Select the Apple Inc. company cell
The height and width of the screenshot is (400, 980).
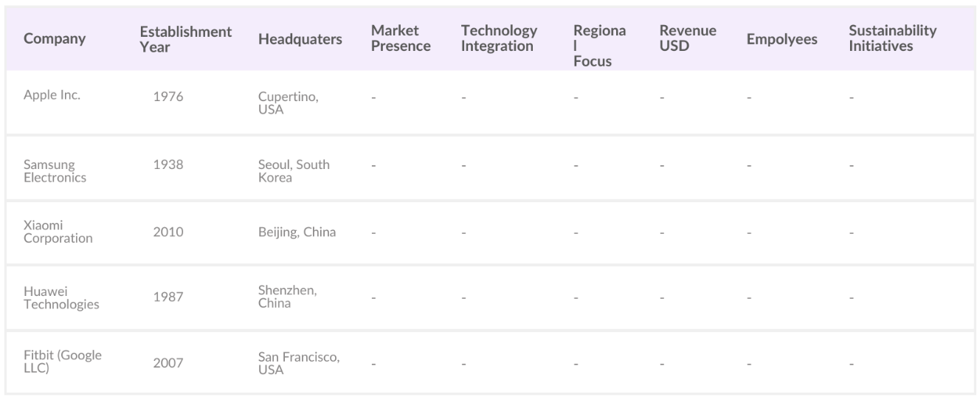coord(52,94)
